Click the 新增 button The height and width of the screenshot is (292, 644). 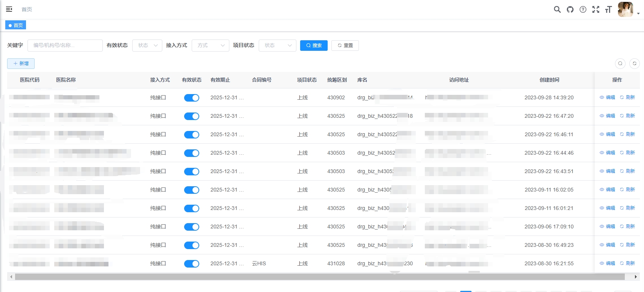pyautogui.click(x=21, y=64)
